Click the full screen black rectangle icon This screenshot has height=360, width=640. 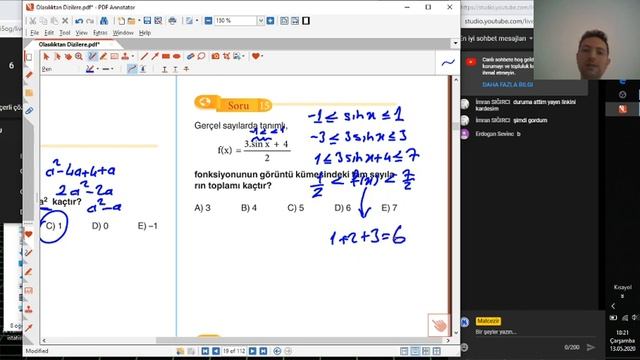click(306, 20)
